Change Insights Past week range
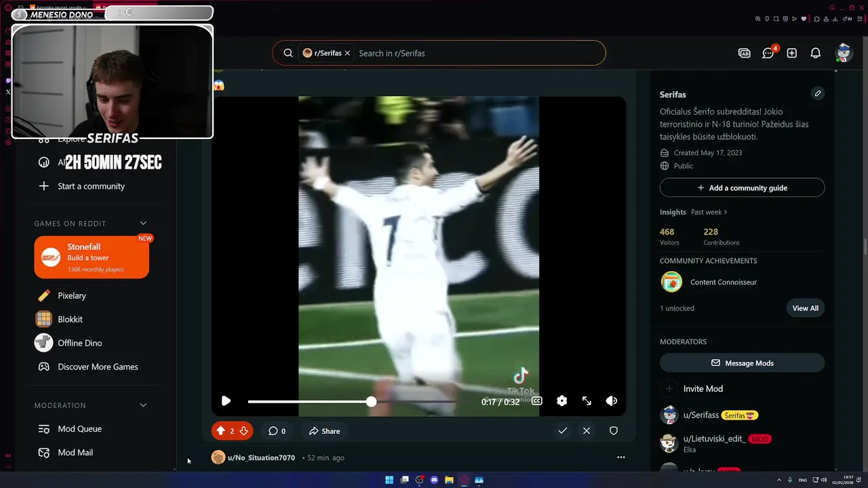Screen dimensions: 868x488 (709, 212)
